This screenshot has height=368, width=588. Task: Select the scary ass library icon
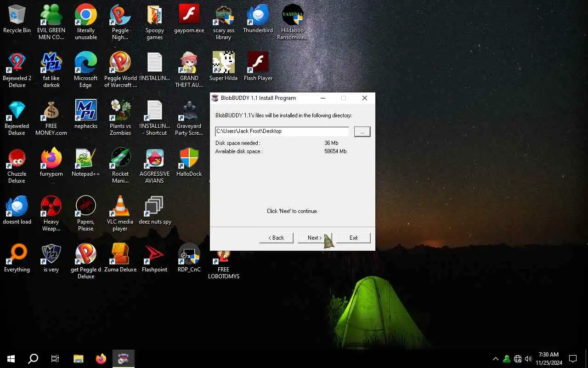pyautogui.click(x=224, y=22)
